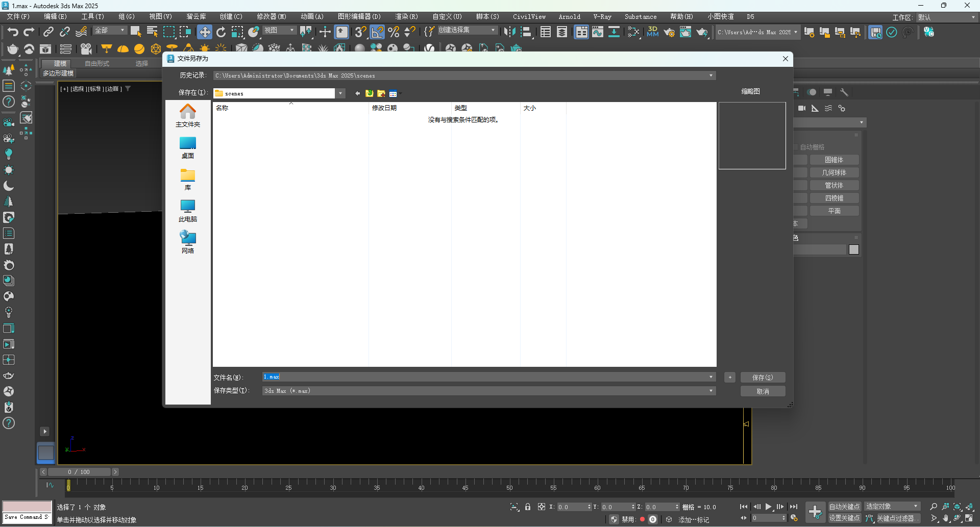Click the object color swatch in command panel
Viewport: 980px width, 527px height.
854,249
